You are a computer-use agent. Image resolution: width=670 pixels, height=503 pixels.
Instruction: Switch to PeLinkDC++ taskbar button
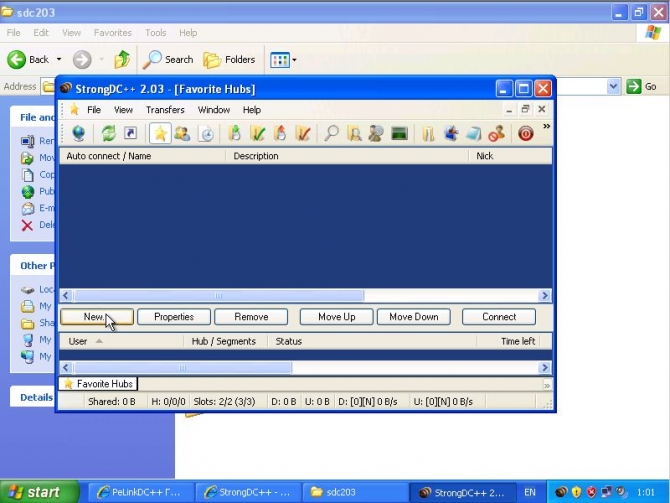141,492
